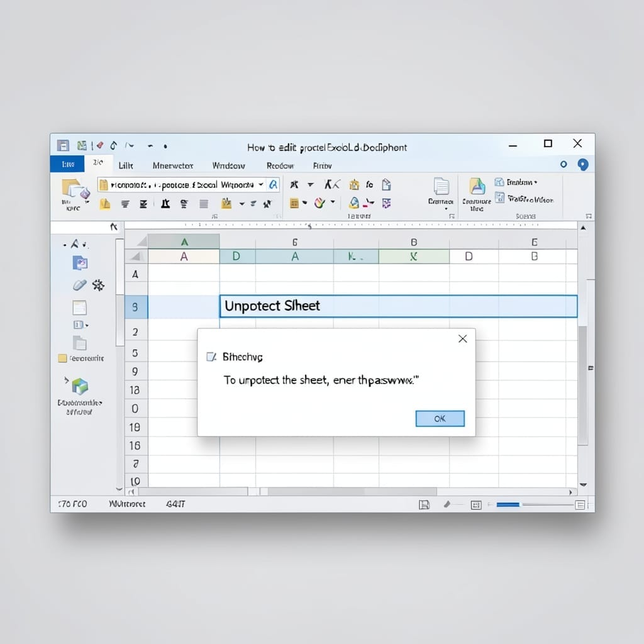The height and width of the screenshot is (644, 644).
Task: Select the highlighted row header 9
Action: pos(136,307)
